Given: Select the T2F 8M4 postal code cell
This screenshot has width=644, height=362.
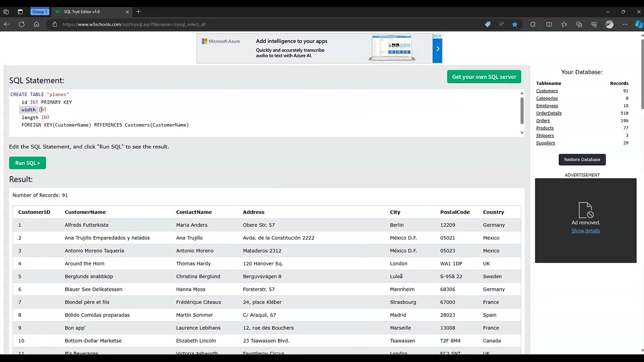Looking at the screenshot, I should click(450, 341).
